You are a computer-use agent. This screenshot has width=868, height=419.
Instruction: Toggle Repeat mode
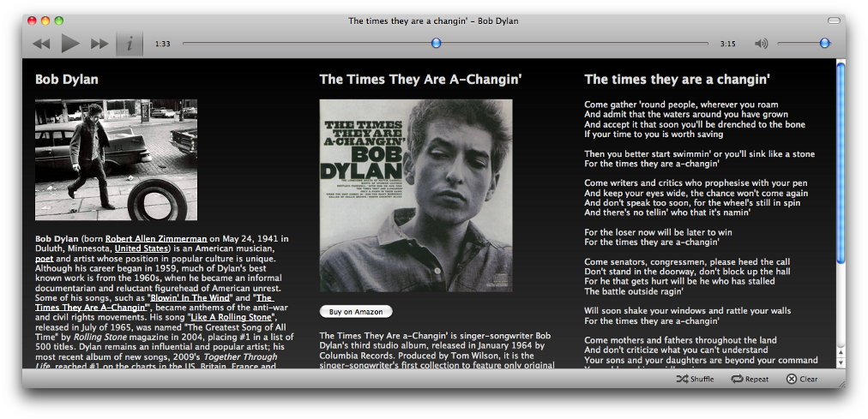pos(750,380)
